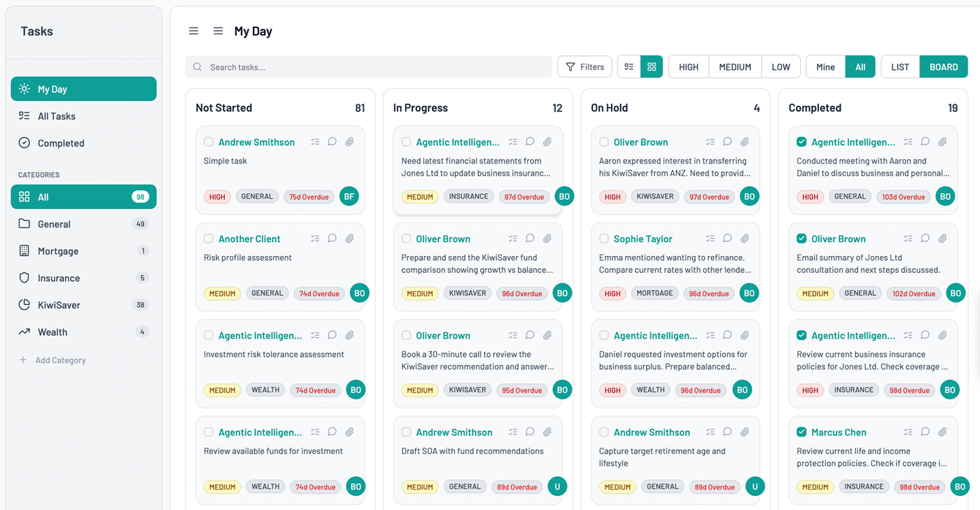Click the search magnifier icon in the search bar
Screen dimensions: 980x510
(197, 66)
